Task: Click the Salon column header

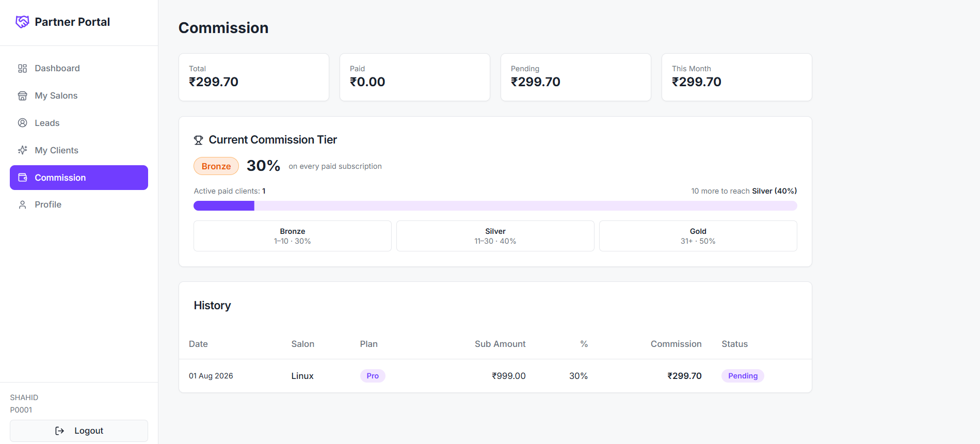Action: pos(302,344)
